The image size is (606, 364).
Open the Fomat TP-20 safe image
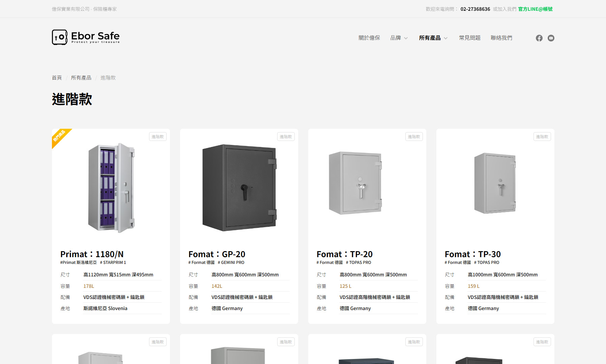click(355, 183)
